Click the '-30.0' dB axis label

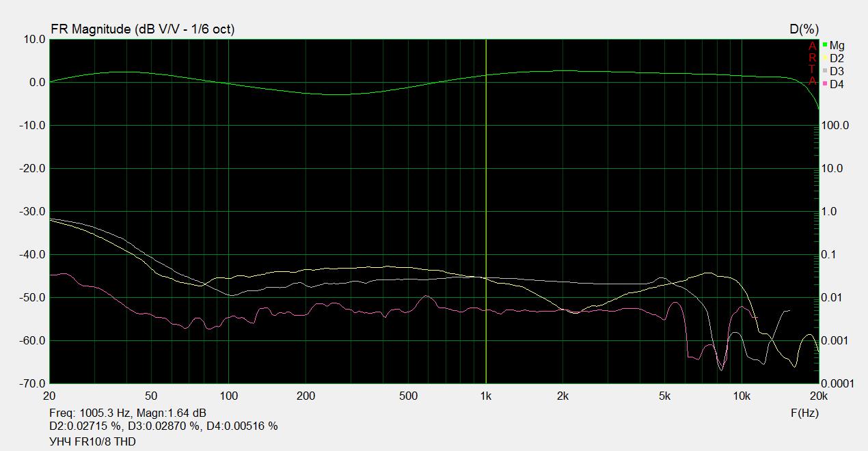[x=31, y=212]
